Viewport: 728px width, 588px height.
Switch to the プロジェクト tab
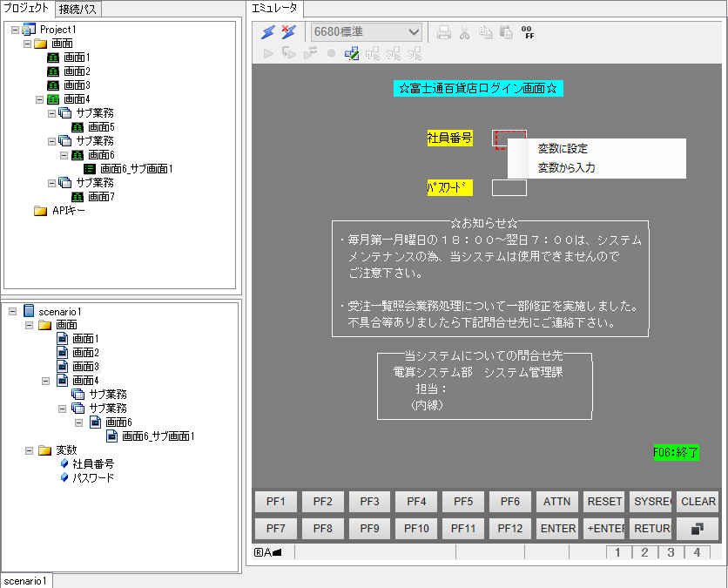point(26,8)
